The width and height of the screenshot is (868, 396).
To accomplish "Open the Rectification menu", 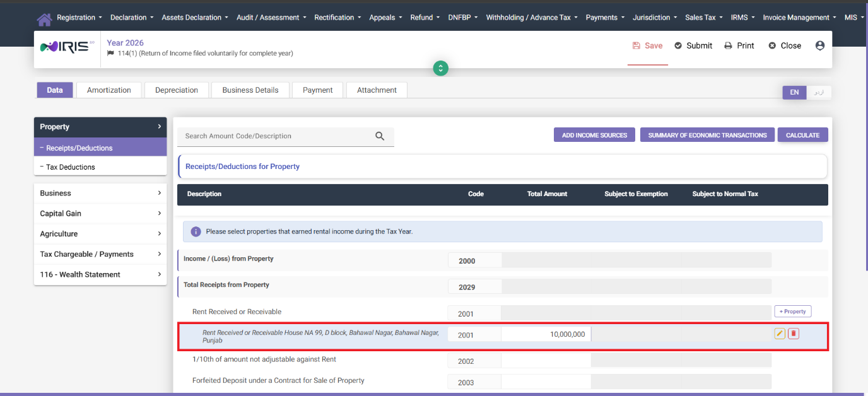I will pos(337,18).
